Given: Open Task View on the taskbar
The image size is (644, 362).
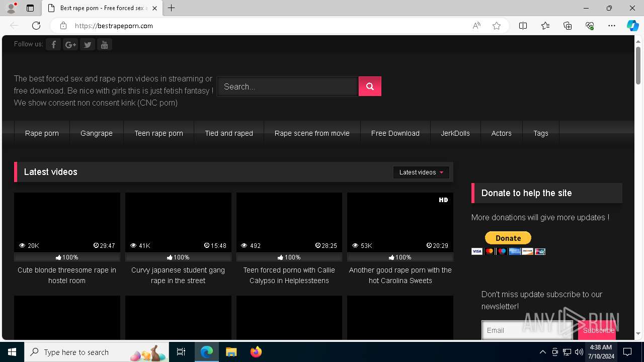Looking at the screenshot, I should pos(181,352).
